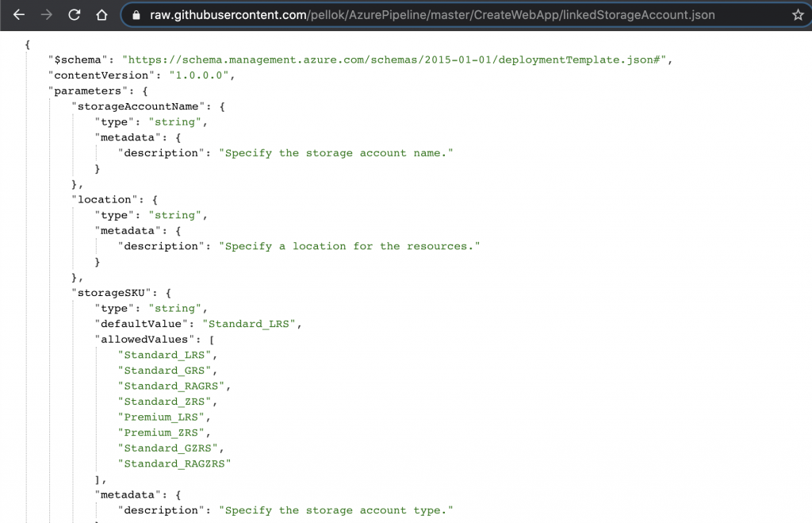Click the "$schema" key

coord(78,60)
